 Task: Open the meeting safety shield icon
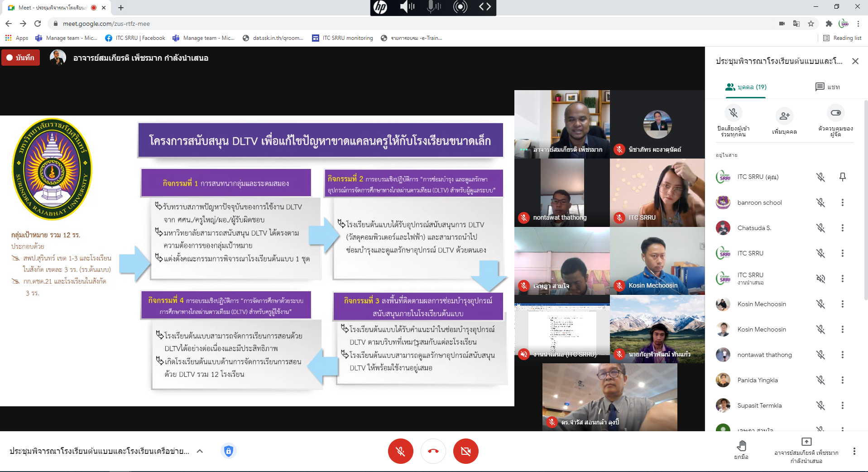pyautogui.click(x=229, y=451)
